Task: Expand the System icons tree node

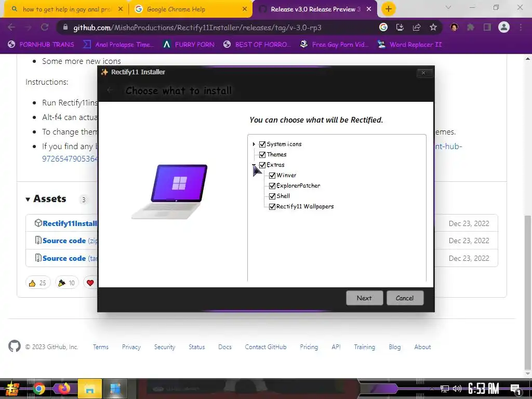Action: pos(254,144)
